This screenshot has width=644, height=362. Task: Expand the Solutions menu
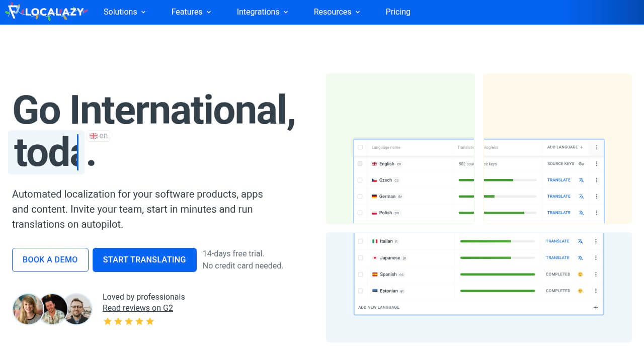[124, 12]
